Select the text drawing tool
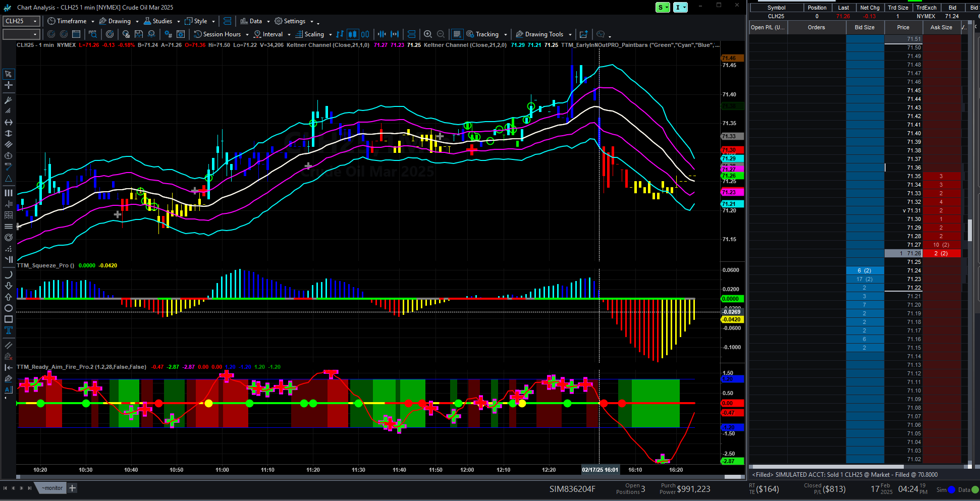Image resolution: width=980 pixels, height=501 pixels. coord(9,330)
